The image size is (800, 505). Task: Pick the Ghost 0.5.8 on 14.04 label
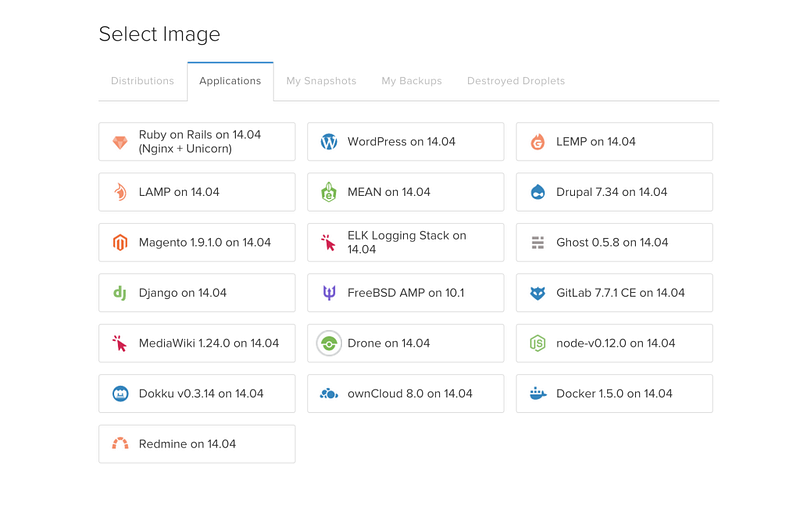(612, 243)
